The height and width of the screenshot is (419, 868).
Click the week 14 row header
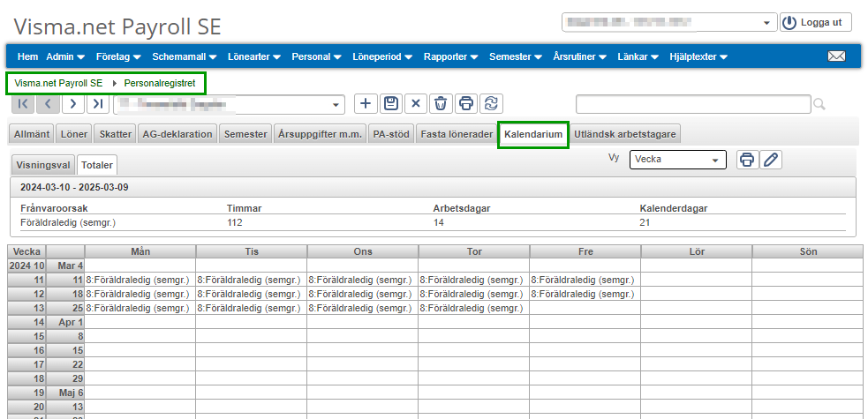pyautogui.click(x=26, y=322)
